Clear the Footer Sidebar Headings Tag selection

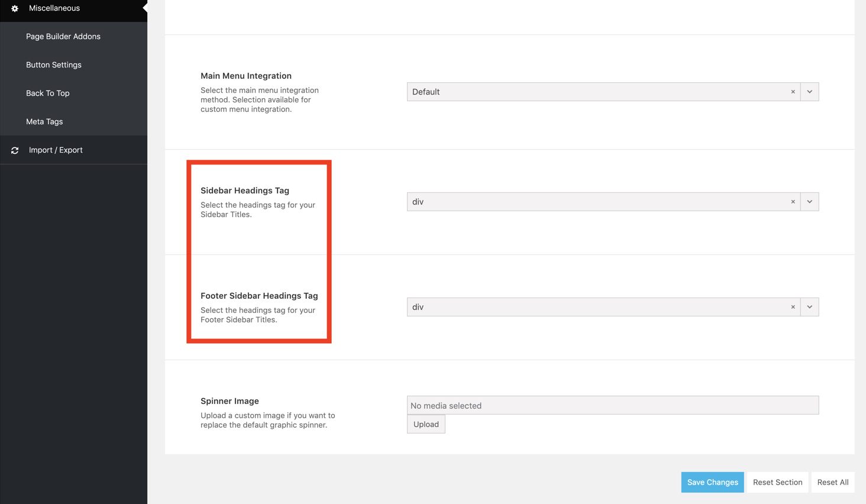793,307
